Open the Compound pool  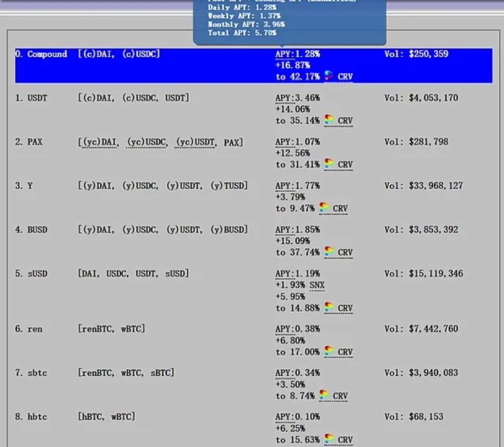point(254,65)
